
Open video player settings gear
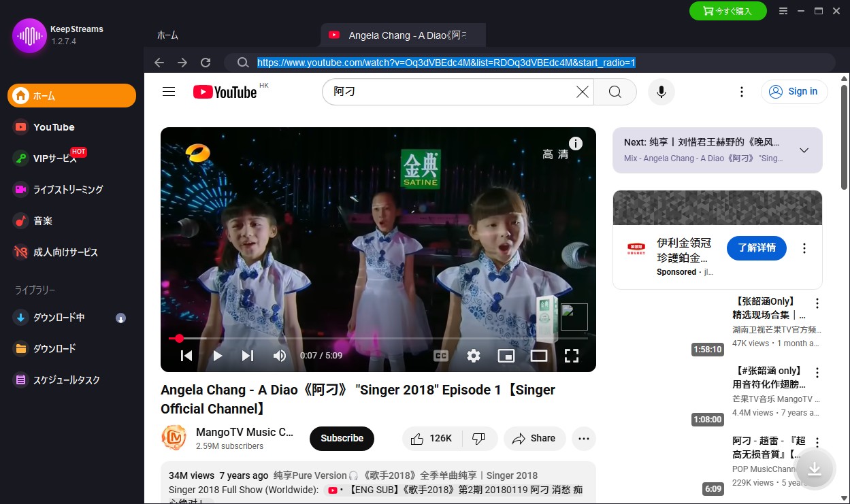tap(474, 356)
